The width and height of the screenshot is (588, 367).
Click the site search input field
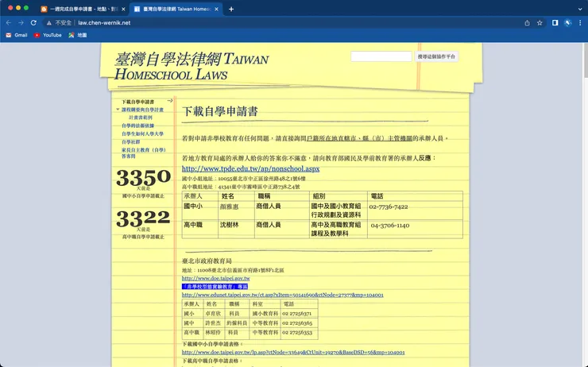381,56
